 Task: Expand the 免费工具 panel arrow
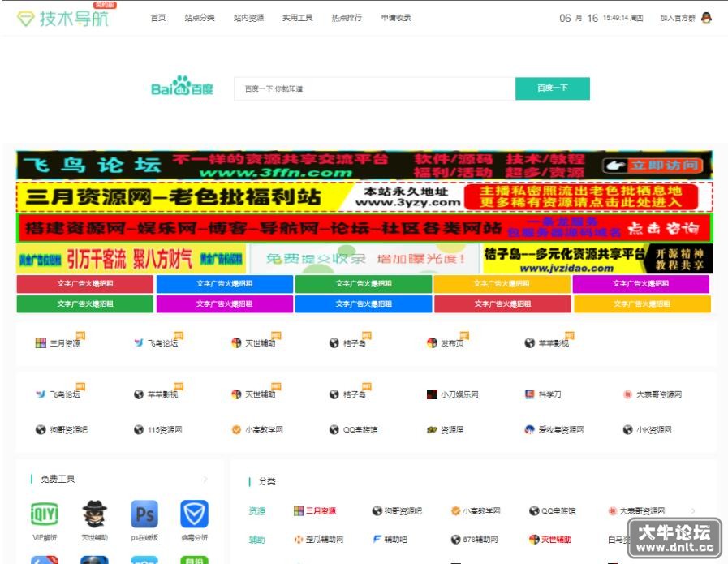pyautogui.click(x=205, y=479)
